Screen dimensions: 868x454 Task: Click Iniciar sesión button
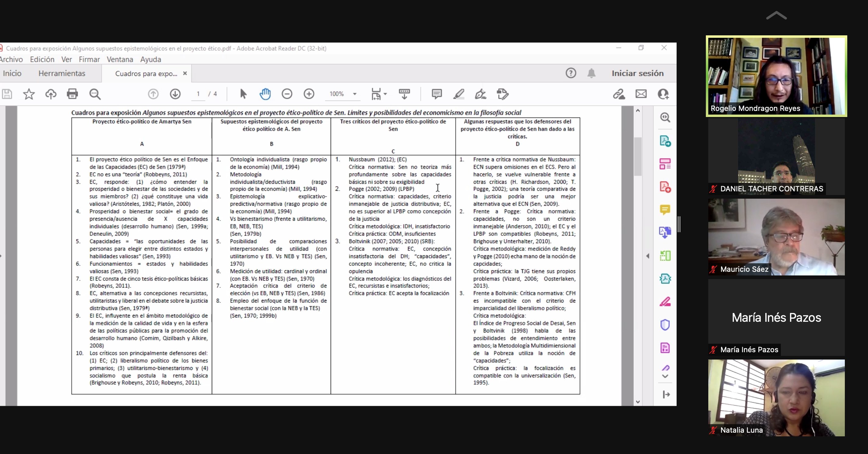(638, 73)
